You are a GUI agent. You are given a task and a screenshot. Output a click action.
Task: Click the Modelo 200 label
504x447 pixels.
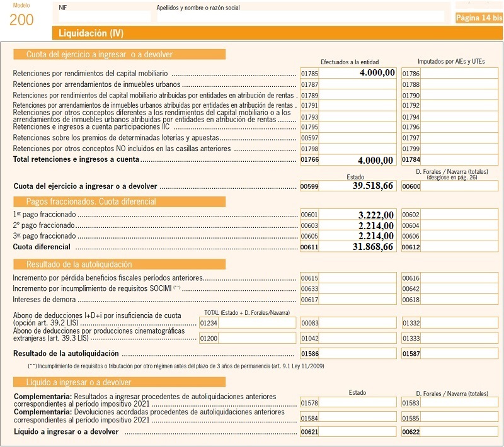(21, 15)
